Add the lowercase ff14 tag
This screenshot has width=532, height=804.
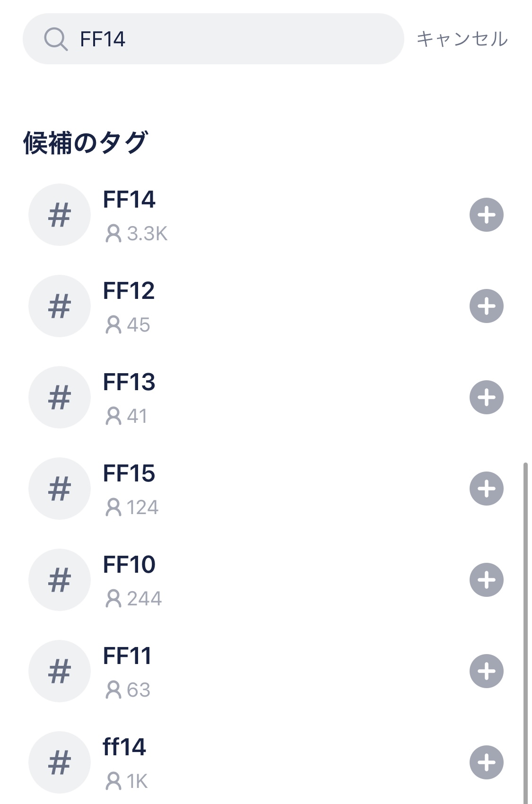[486, 762]
